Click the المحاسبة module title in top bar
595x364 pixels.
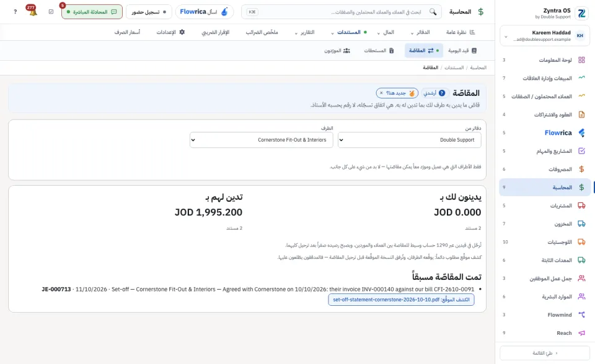[460, 12]
